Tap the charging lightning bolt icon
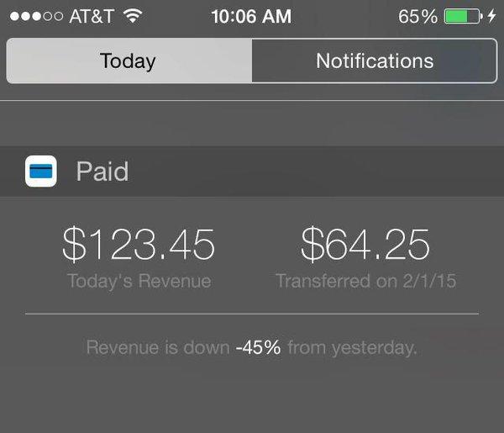 click(491, 16)
